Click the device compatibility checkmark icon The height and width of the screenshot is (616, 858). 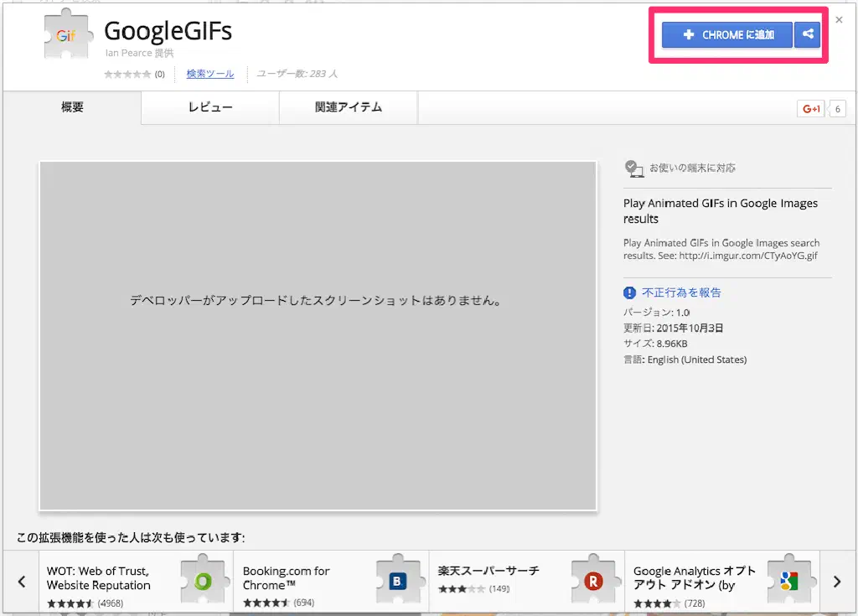point(634,168)
